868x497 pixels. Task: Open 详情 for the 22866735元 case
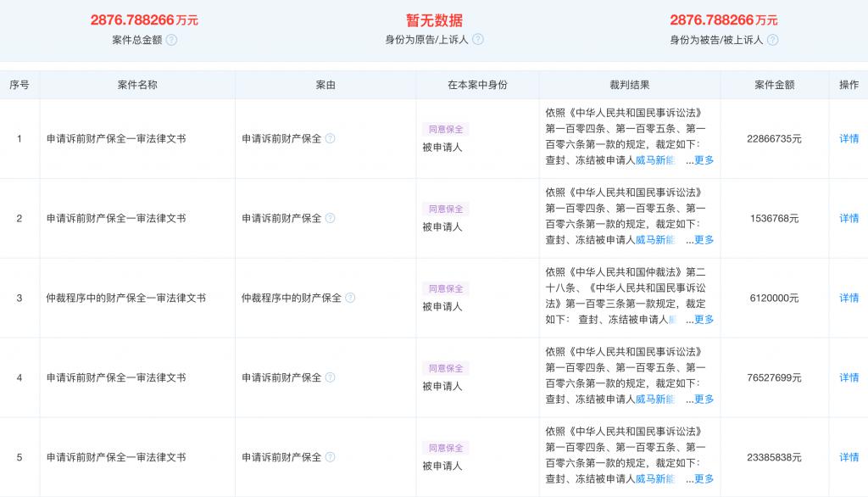coord(849,138)
